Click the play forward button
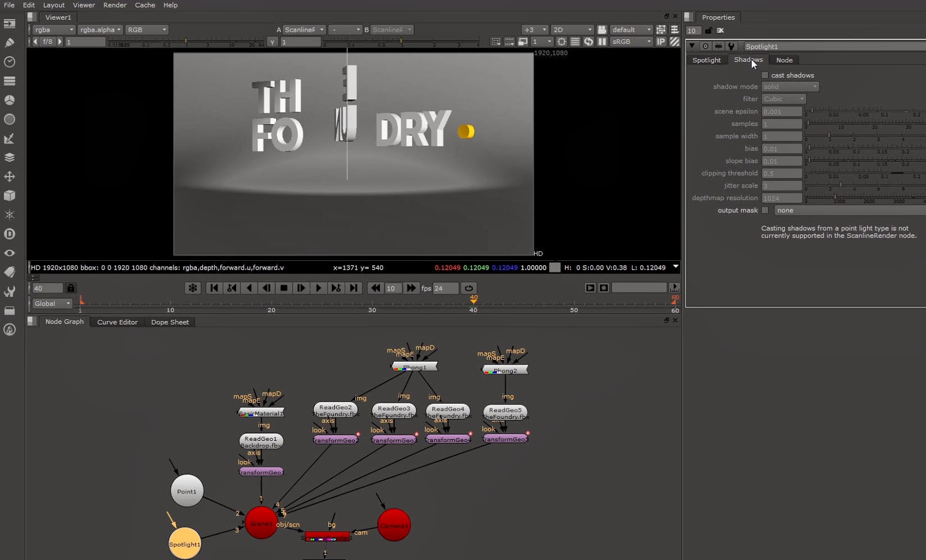Screen dimensions: 926x560 (318, 288)
